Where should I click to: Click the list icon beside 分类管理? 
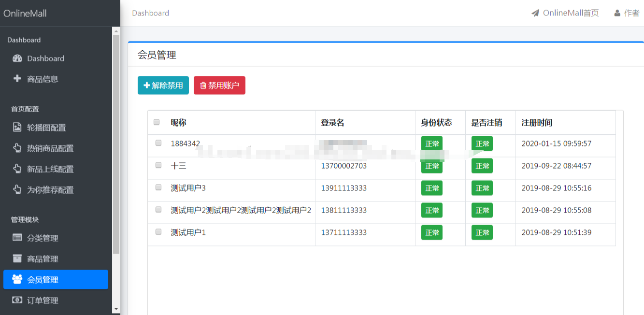coord(17,238)
